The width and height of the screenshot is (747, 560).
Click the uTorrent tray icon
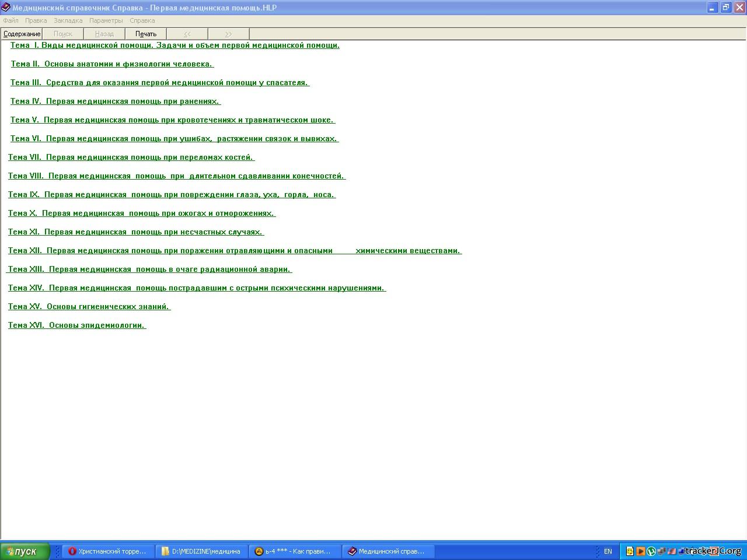651,551
